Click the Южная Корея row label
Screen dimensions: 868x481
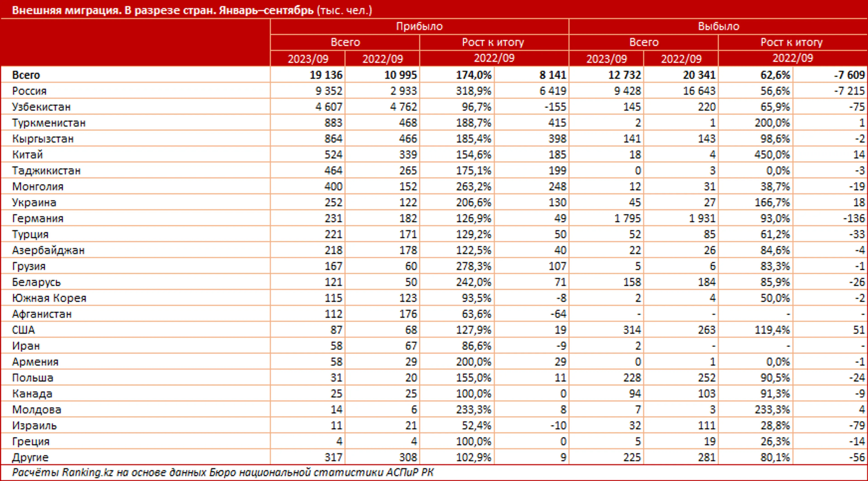tap(49, 298)
